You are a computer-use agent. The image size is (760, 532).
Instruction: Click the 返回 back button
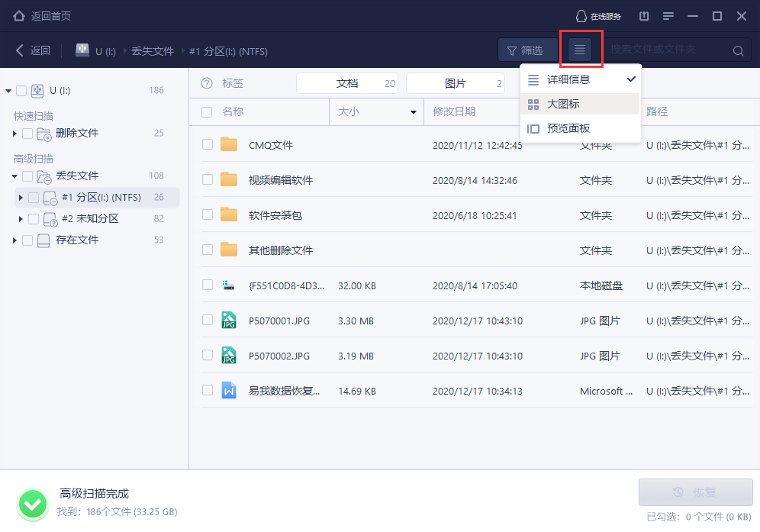tap(32, 50)
